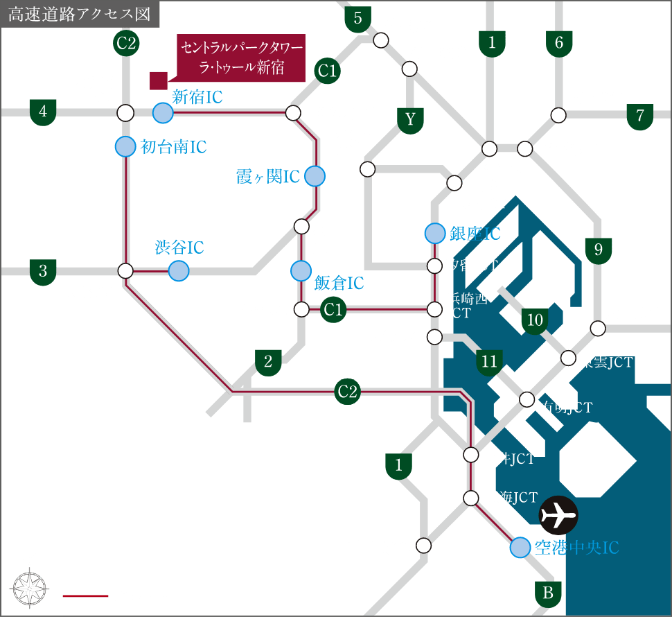This screenshot has height=617, width=672.
Task: Select the dark red square property marker
Action: [158, 81]
